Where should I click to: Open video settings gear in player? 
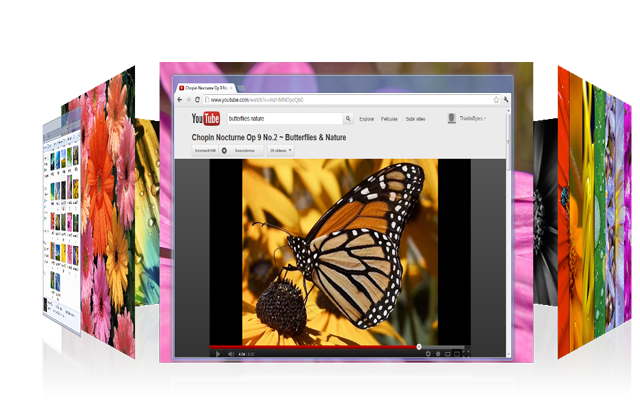coord(428,354)
